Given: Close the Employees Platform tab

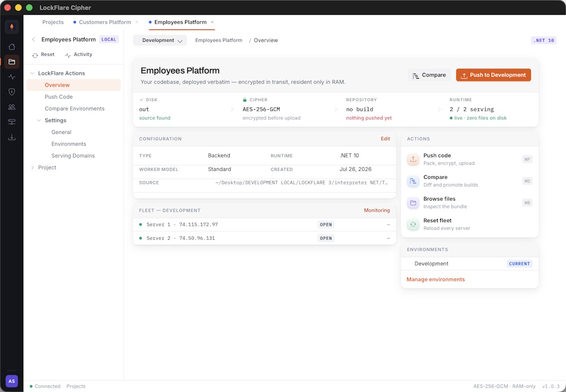Looking at the screenshot, I should point(212,22).
